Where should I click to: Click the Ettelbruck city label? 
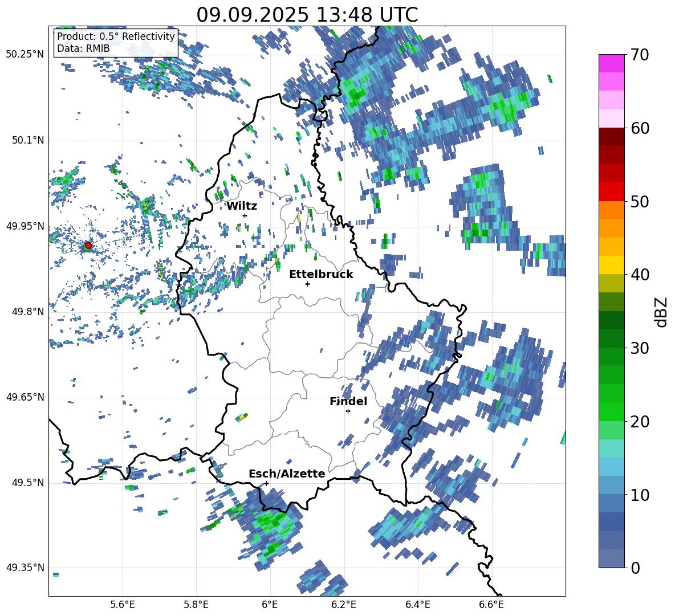pos(321,275)
